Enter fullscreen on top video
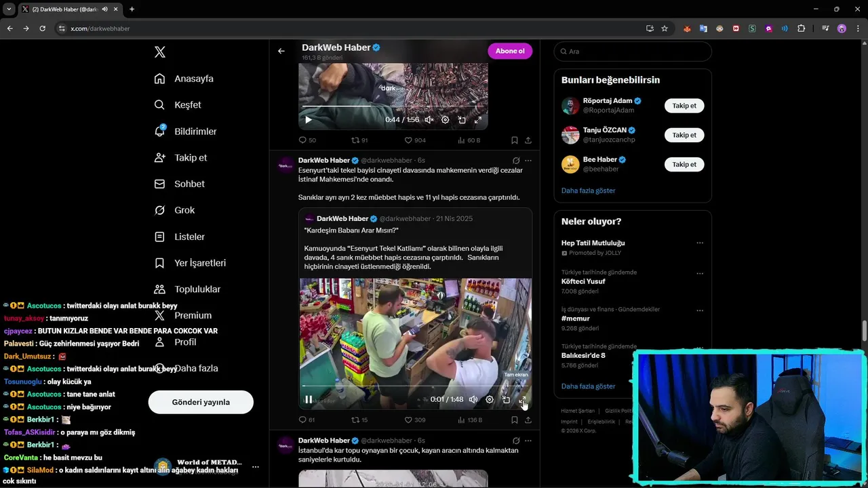The width and height of the screenshot is (868, 488). 478,120
